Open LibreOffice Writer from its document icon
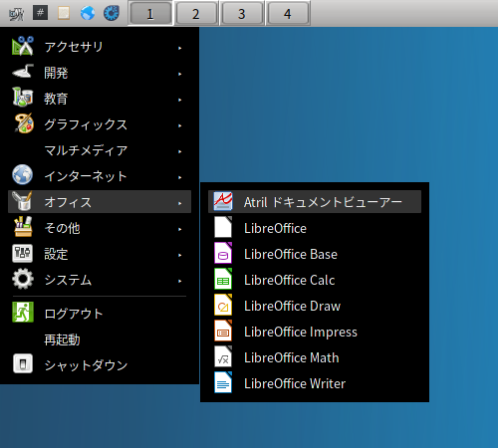The image size is (498, 448). [223, 383]
